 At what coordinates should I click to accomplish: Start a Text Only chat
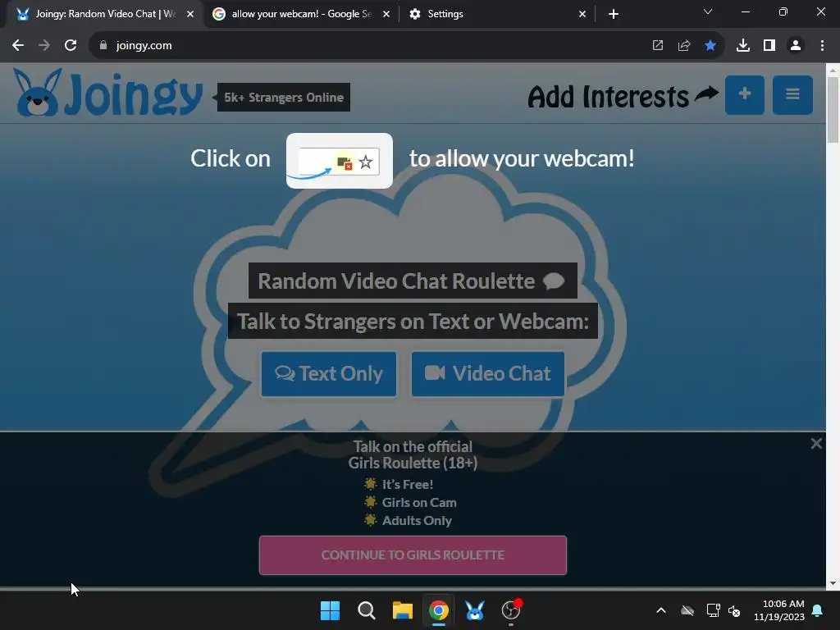coord(329,374)
